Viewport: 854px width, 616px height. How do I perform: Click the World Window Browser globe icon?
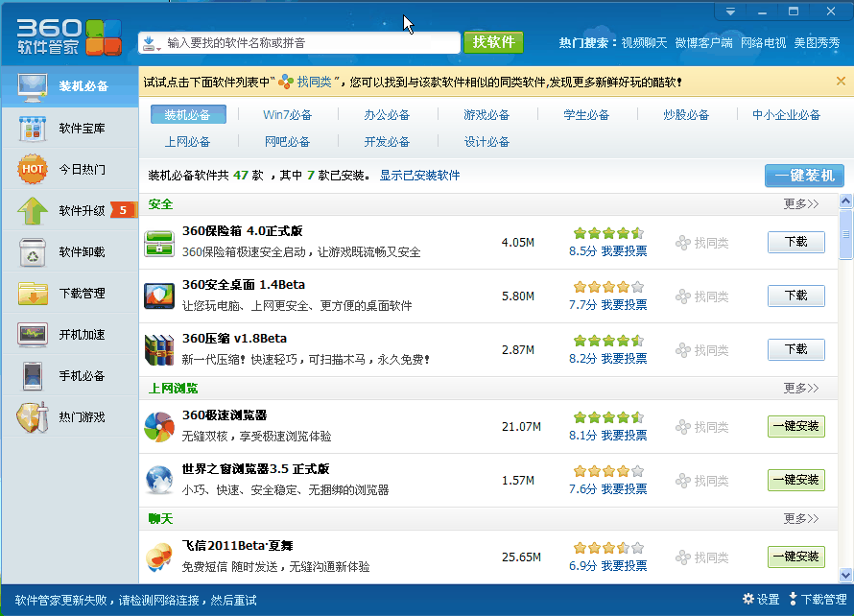point(158,481)
